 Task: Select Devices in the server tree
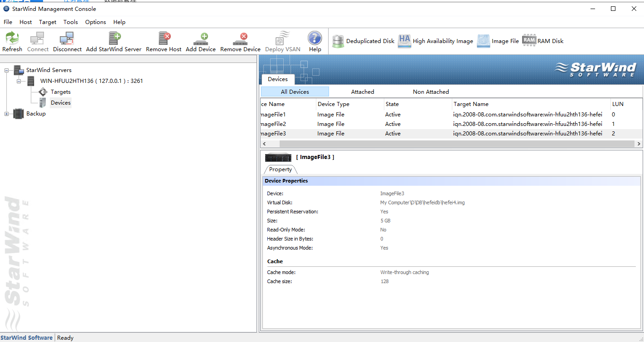coord(61,103)
